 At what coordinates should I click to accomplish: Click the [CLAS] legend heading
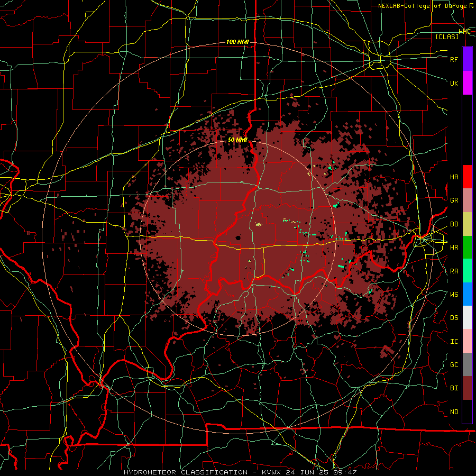tap(447, 36)
